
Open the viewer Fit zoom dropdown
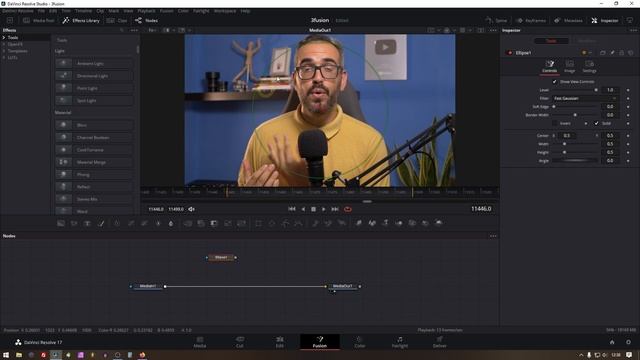(x=152, y=30)
